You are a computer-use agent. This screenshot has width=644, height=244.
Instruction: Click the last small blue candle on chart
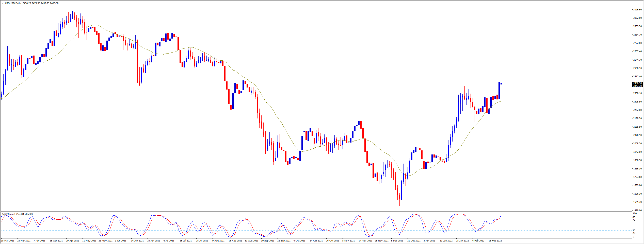point(501,84)
